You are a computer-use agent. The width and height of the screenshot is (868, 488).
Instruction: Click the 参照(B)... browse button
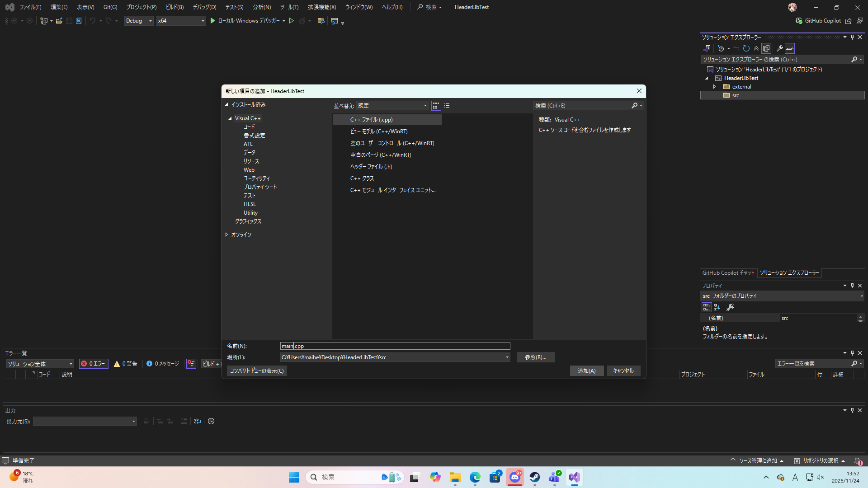[x=535, y=357]
